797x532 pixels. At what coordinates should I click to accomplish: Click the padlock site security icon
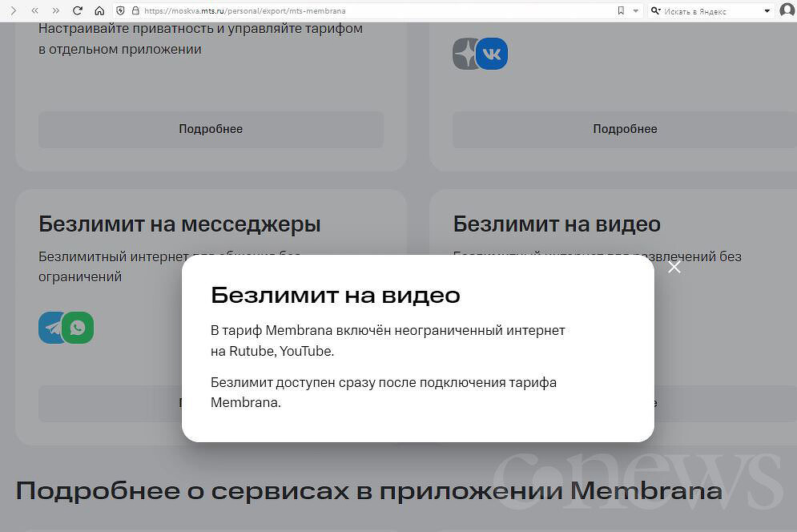135,10
